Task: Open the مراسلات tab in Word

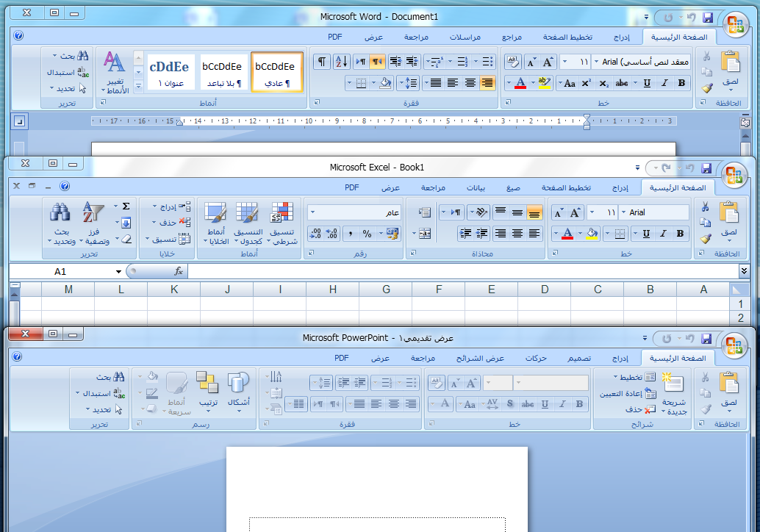Action: click(x=465, y=37)
